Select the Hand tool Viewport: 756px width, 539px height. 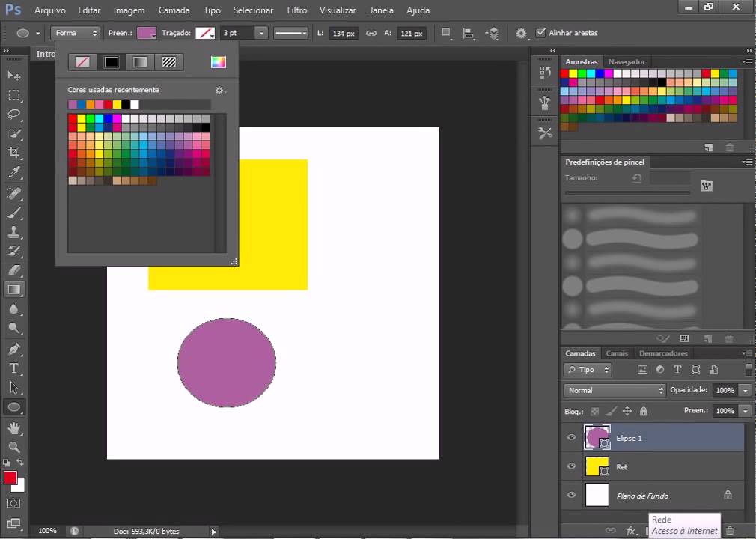[14, 427]
